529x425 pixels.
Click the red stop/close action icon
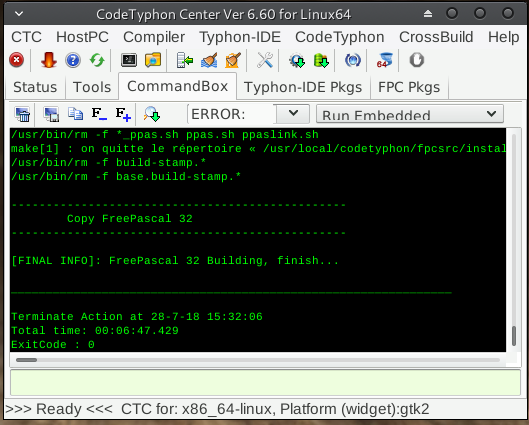[17, 60]
